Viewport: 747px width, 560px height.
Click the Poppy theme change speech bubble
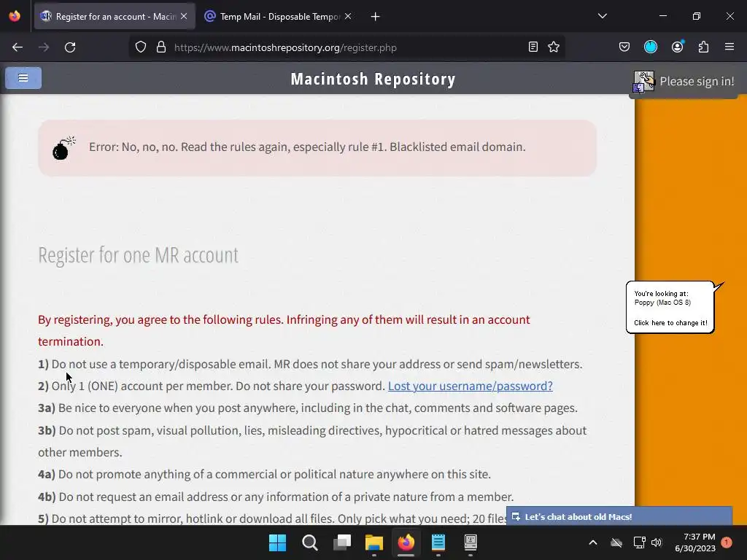670,308
